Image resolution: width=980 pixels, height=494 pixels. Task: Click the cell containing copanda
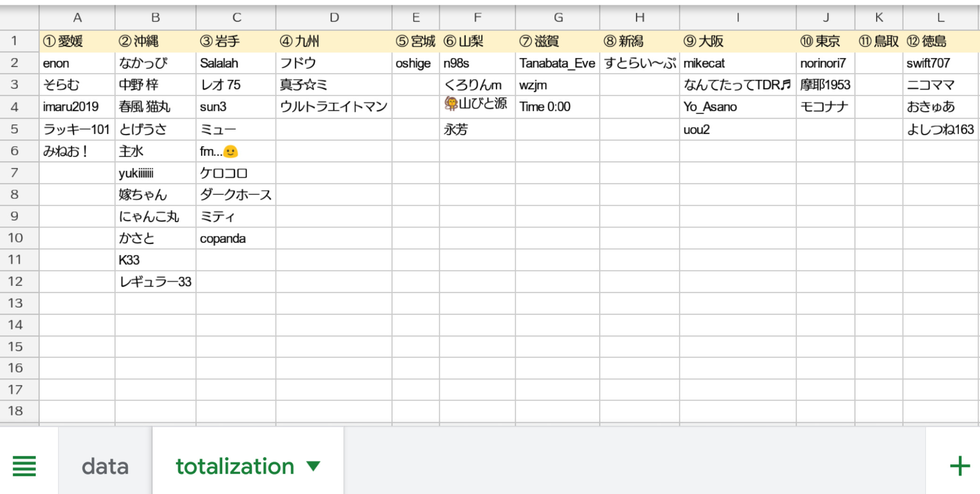pyautogui.click(x=235, y=238)
